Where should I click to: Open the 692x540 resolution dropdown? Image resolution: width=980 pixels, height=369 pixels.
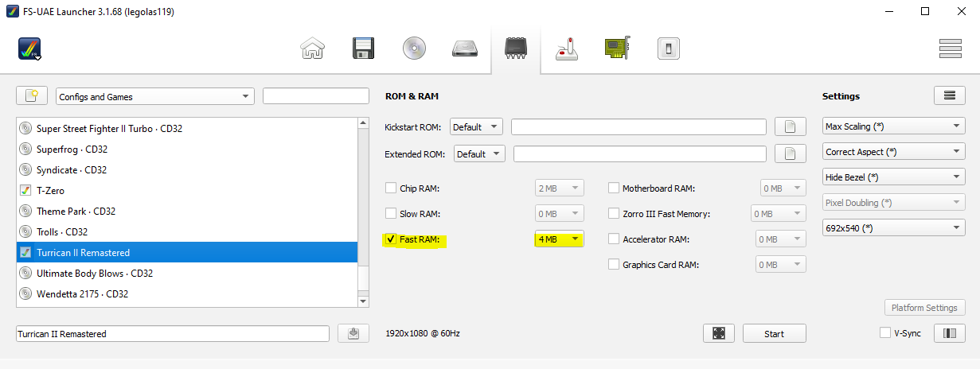pos(893,228)
